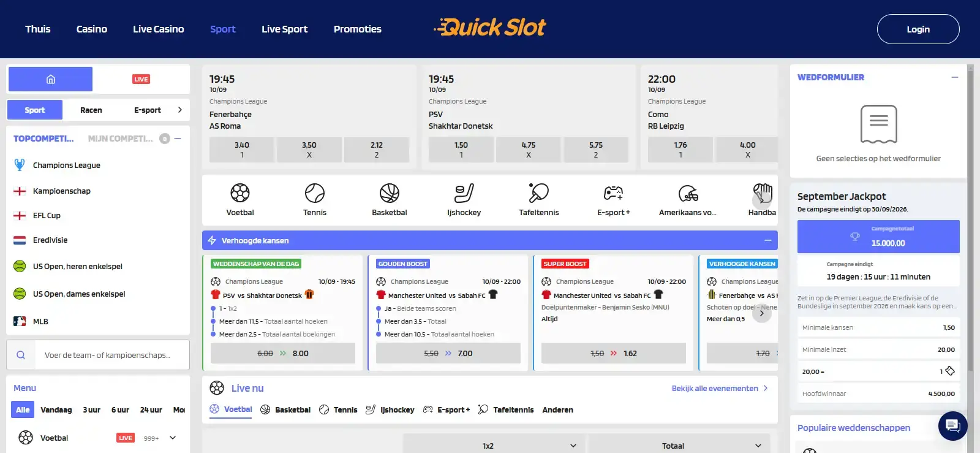
Task: Show more sport icons arrow
Action: coord(761,200)
